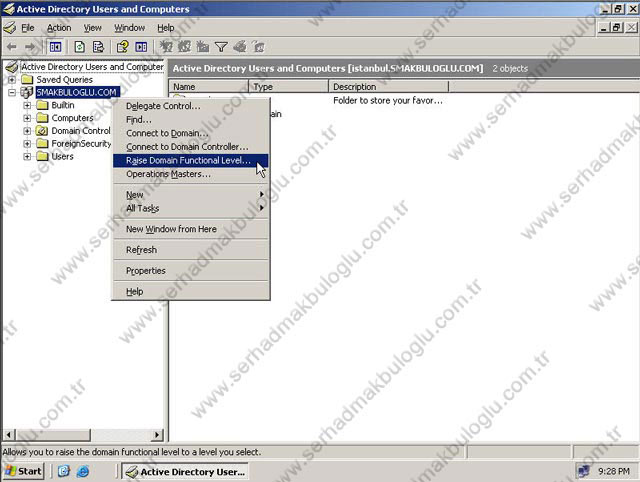Open the Filter options funnel icon

[221, 47]
